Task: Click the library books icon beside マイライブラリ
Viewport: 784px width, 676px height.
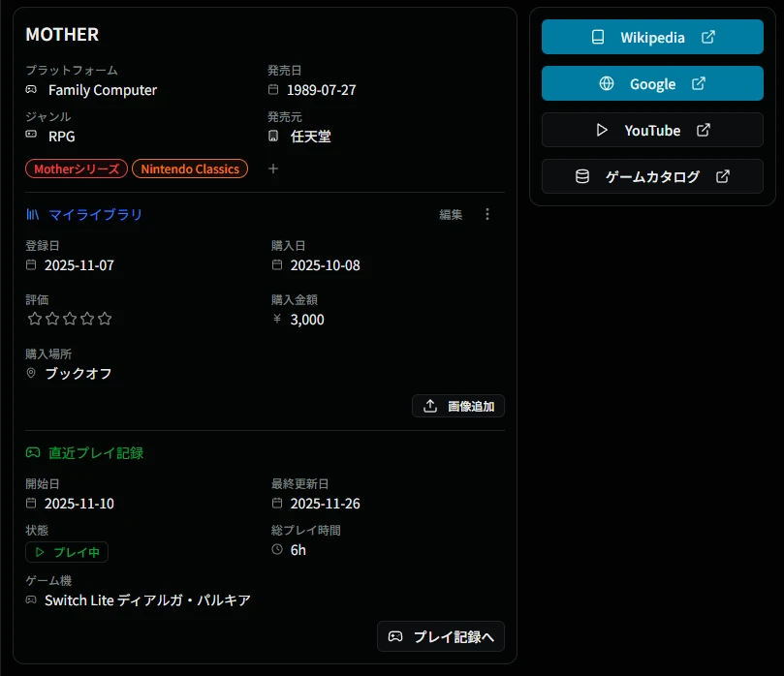Action: 33,214
